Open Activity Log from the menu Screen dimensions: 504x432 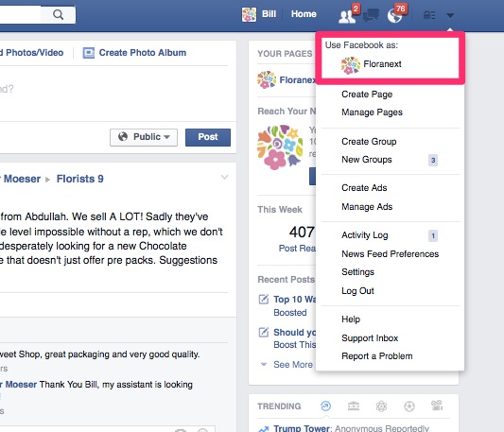[x=364, y=235]
